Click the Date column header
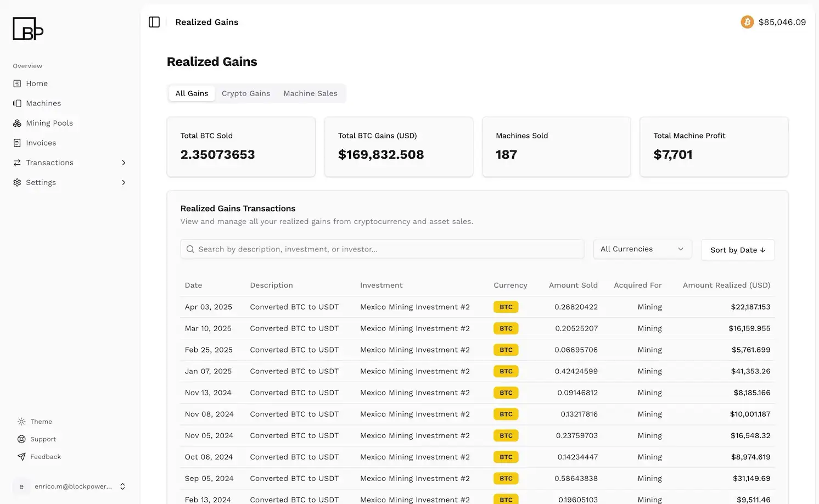Viewport: 819px width, 504px height. coord(193,285)
